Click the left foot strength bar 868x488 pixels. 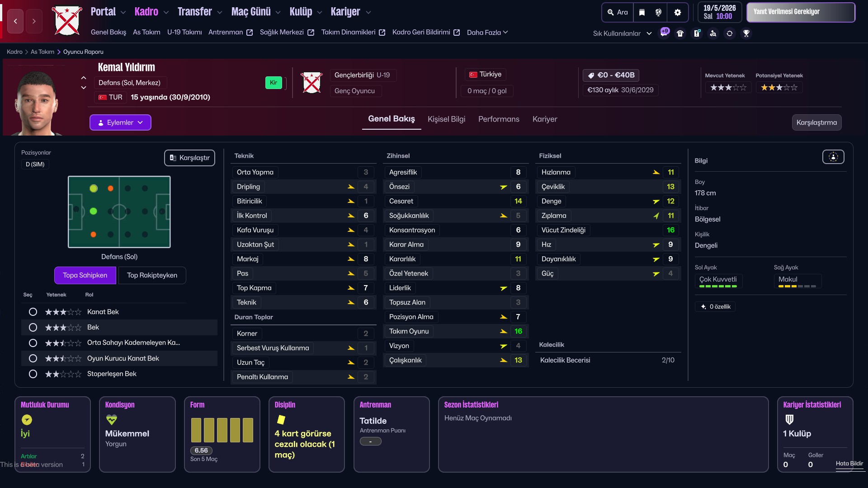717,286
